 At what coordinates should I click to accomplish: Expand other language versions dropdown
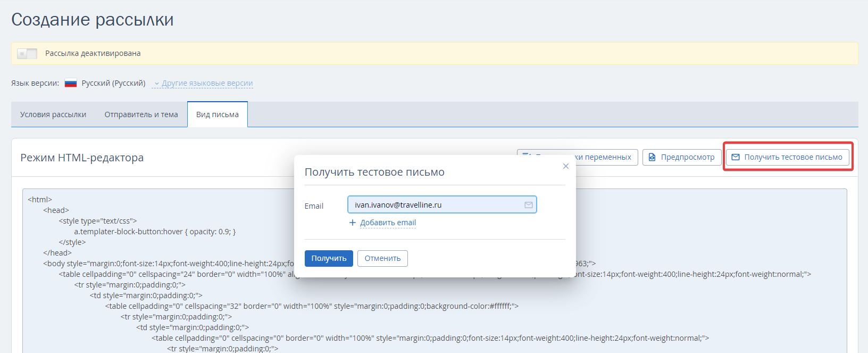(203, 83)
